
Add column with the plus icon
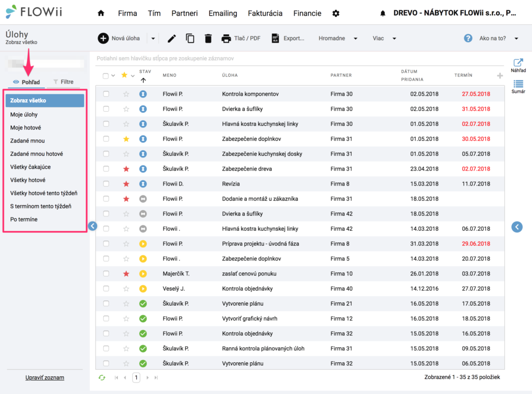(x=500, y=75)
